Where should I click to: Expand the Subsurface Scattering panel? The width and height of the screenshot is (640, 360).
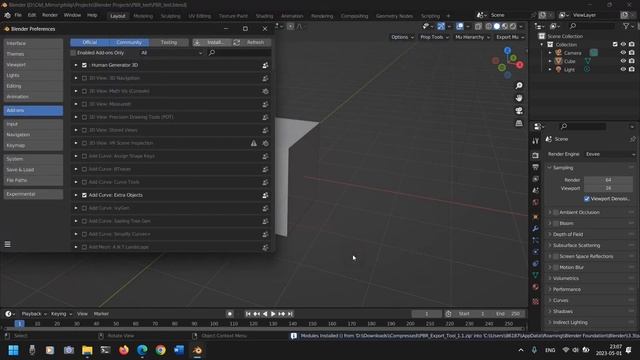576,245
